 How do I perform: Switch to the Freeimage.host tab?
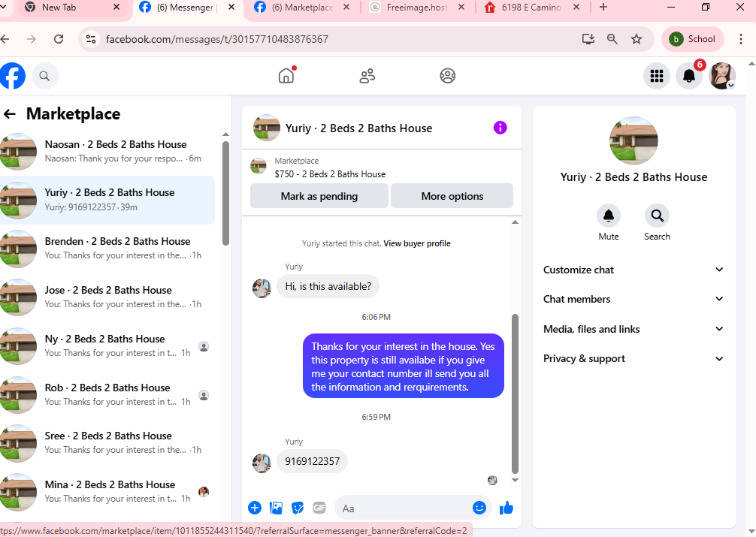pyautogui.click(x=417, y=8)
